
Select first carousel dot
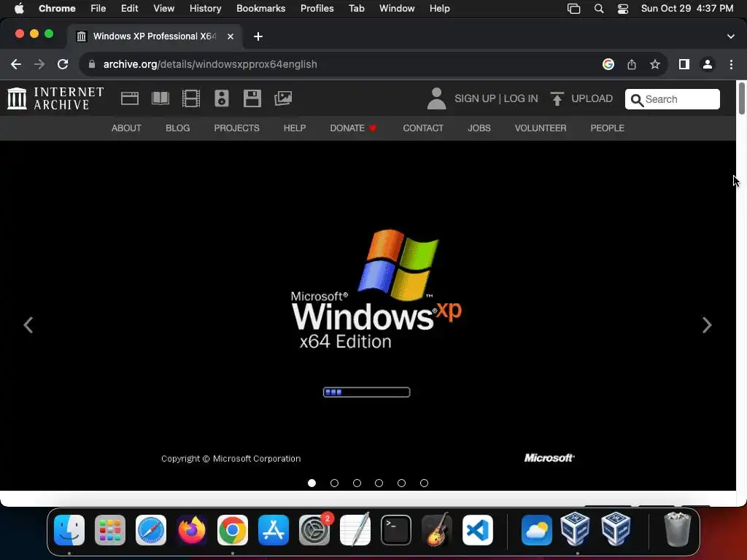click(312, 483)
